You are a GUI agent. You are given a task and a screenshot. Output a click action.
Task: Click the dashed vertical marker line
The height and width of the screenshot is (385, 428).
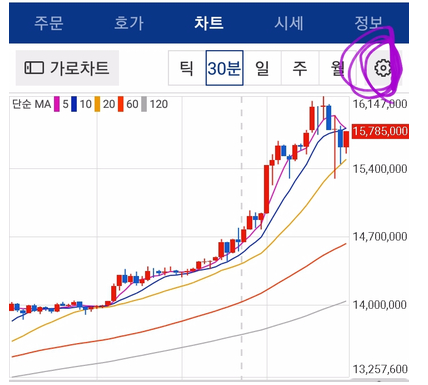tap(242, 237)
